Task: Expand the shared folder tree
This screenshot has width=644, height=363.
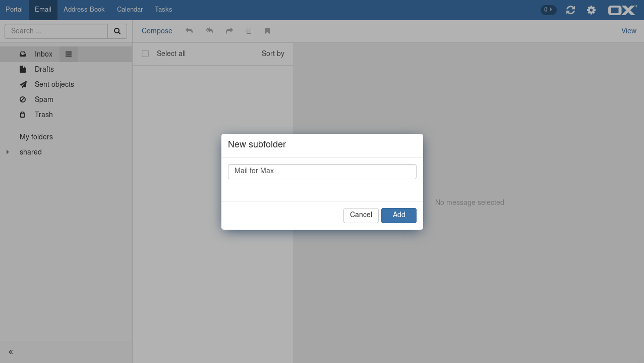Action: coord(8,152)
